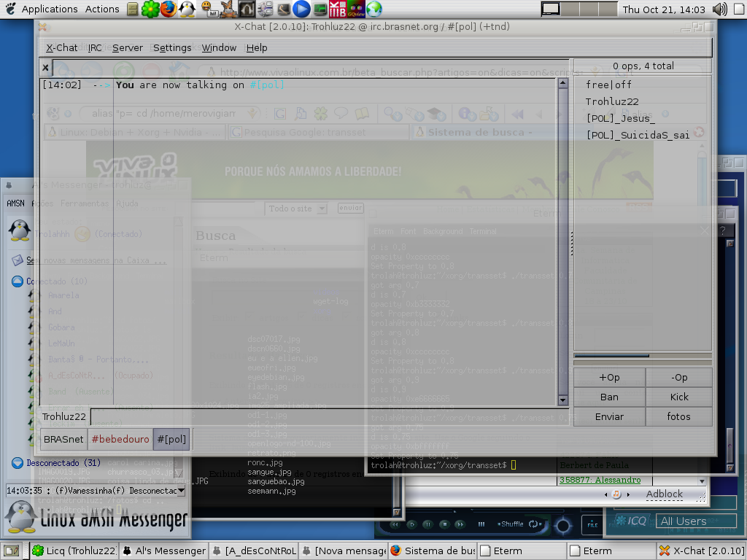Click the blue media player play launcher
This screenshot has width=747, height=560.
(301, 9)
